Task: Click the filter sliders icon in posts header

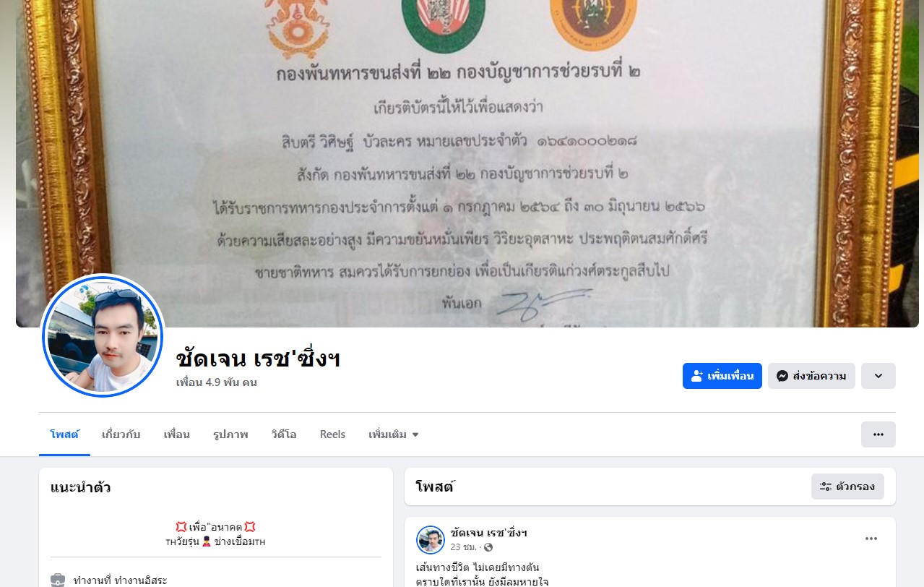Action: pos(825,487)
